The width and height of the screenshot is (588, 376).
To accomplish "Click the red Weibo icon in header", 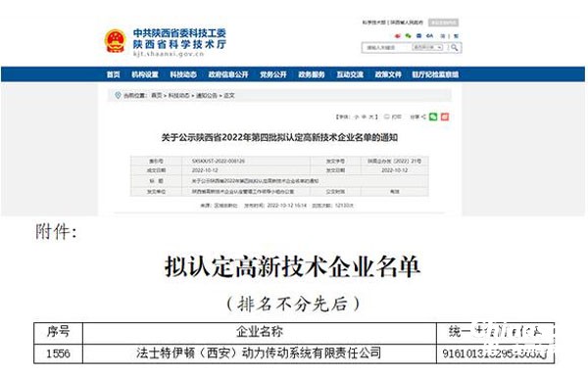I will (398, 36).
